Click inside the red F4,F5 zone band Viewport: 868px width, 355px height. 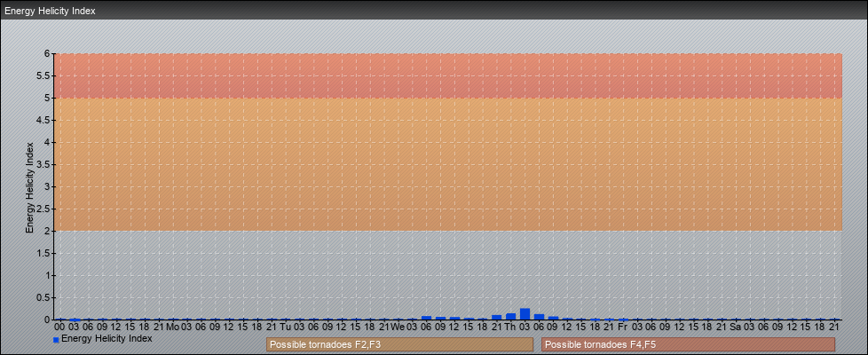click(444, 75)
